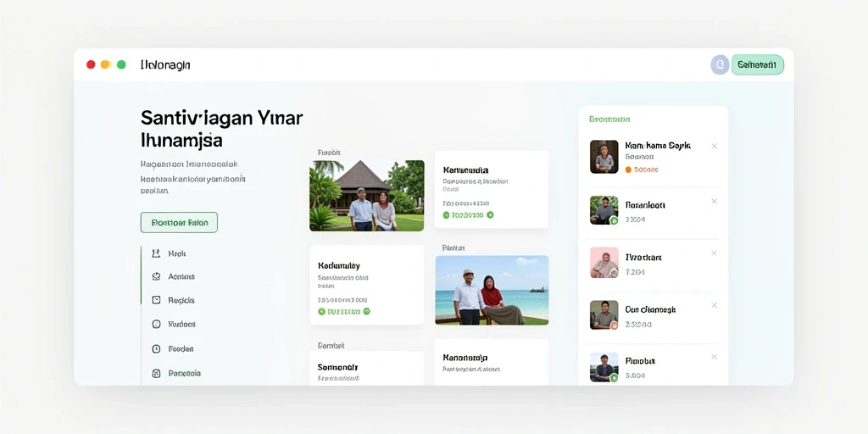Open the beach couple photo thumbnail
Screen dimensions: 868x434
click(492, 290)
